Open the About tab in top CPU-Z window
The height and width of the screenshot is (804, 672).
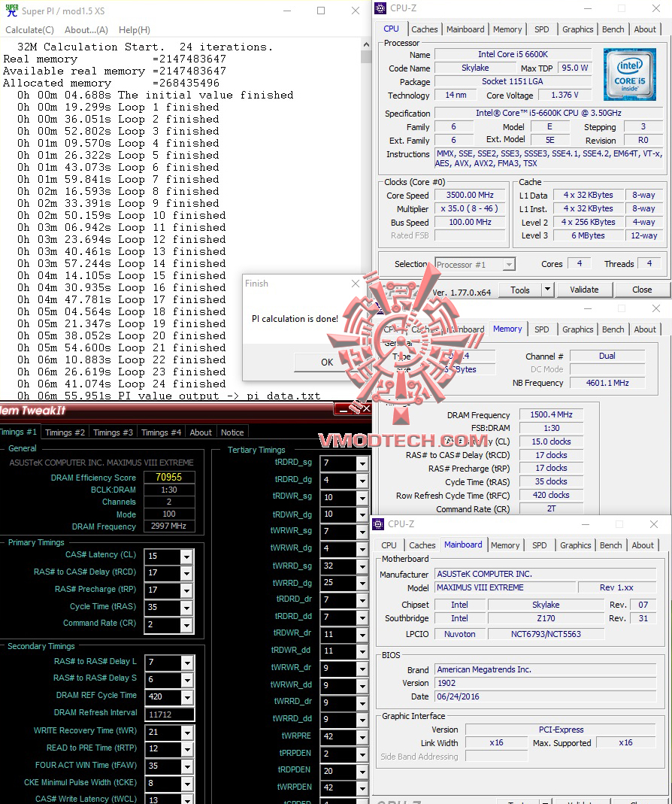(644, 29)
